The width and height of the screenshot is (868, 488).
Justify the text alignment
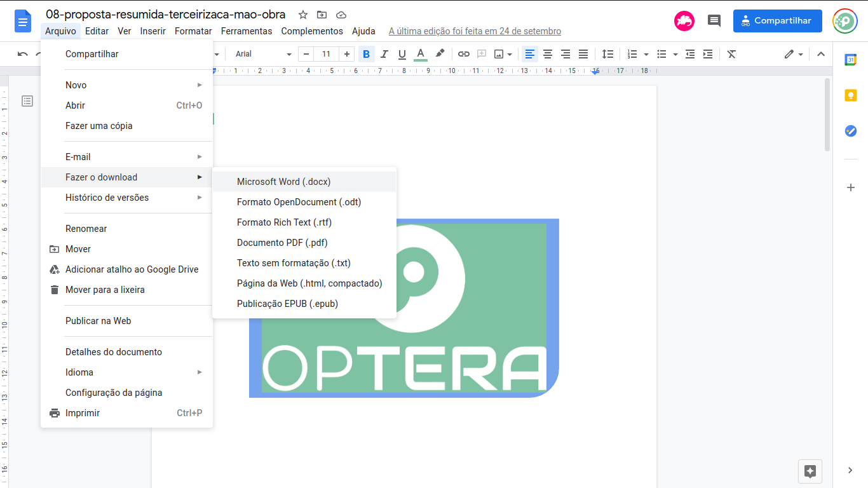[583, 54]
